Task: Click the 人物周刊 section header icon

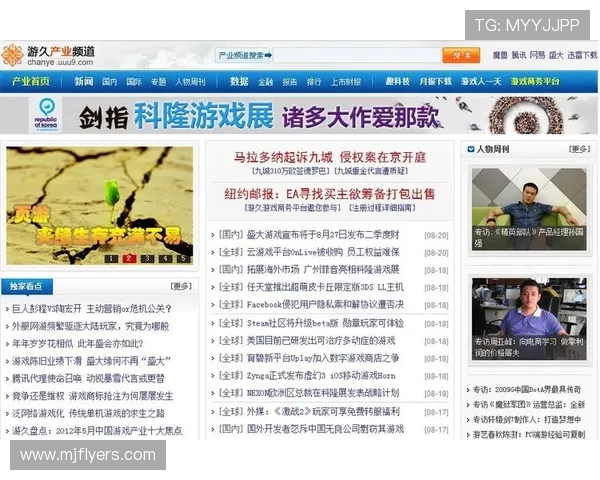Action: click(471, 149)
